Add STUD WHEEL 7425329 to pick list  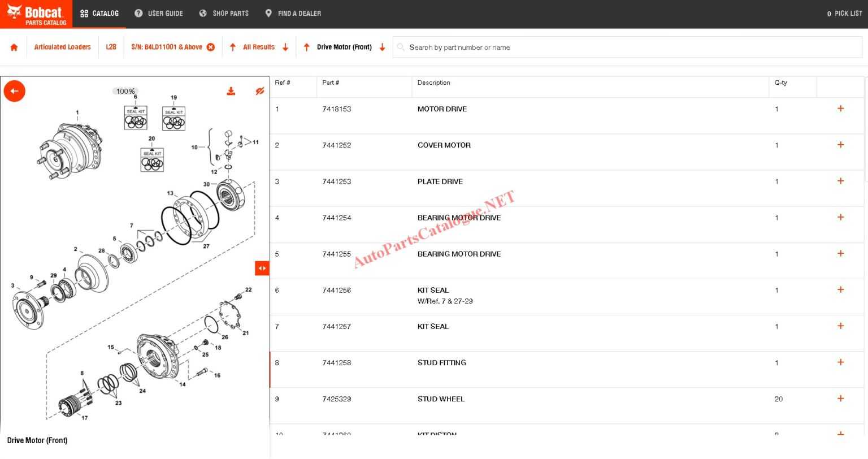click(840, 399)
